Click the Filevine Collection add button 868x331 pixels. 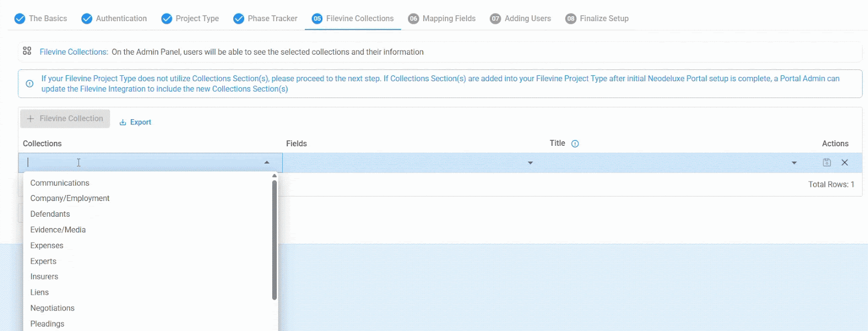pyautogui.click(x=65, y=119)
